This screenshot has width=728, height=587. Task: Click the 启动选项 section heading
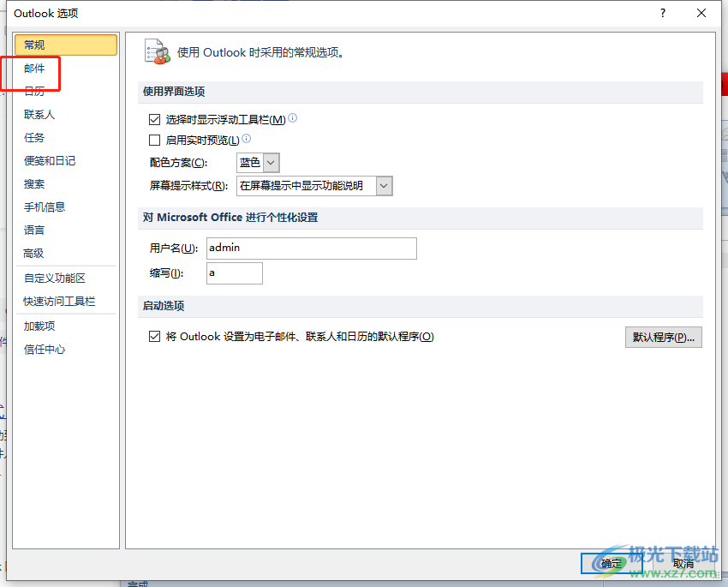tap(164, 306)
